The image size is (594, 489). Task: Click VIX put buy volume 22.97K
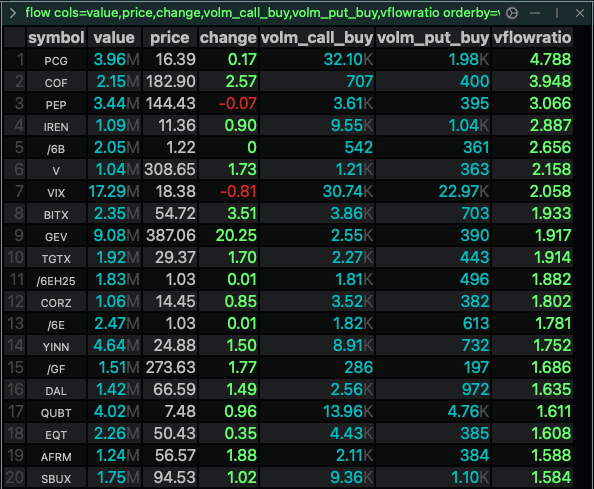(433, 192)
